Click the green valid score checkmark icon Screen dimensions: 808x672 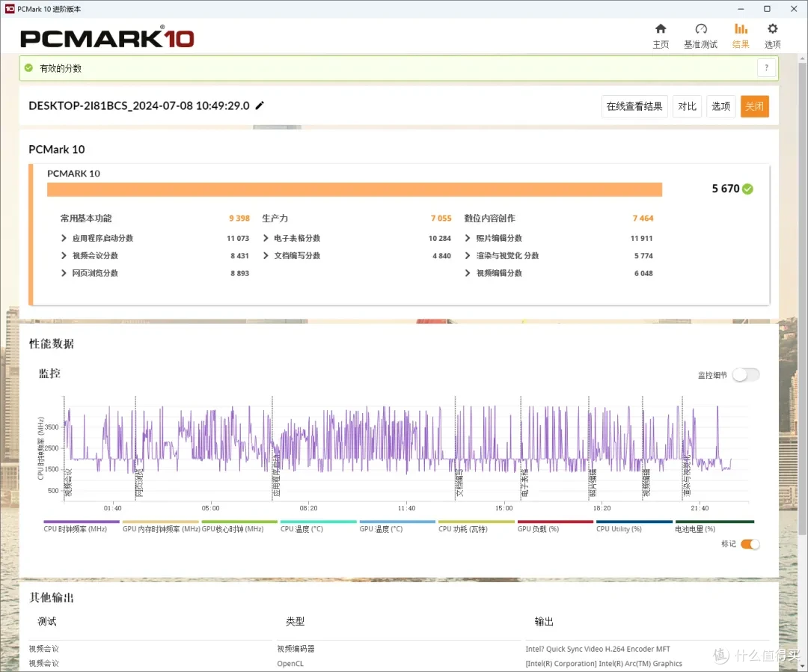(x=29, y=68)
